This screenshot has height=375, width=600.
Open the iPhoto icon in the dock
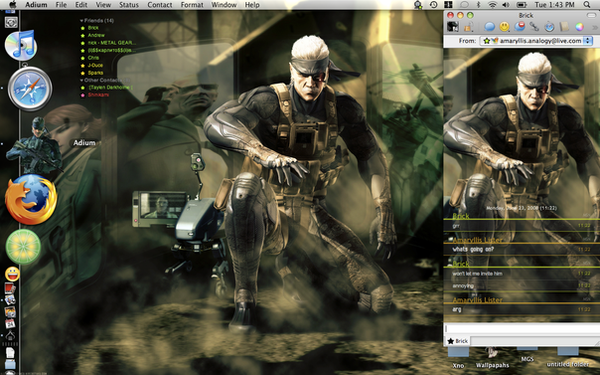click(x=10, y=312)
